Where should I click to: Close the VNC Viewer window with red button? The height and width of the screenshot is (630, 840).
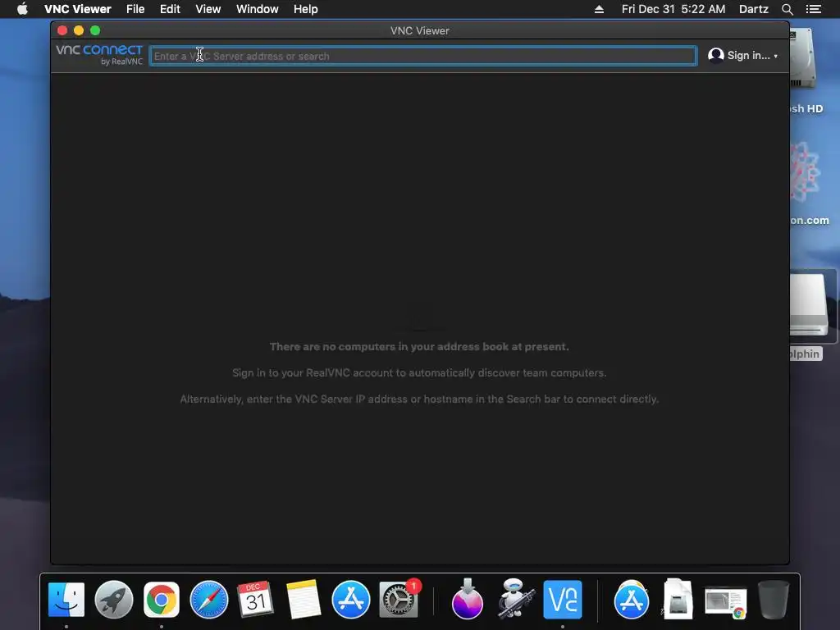(62, 30)
